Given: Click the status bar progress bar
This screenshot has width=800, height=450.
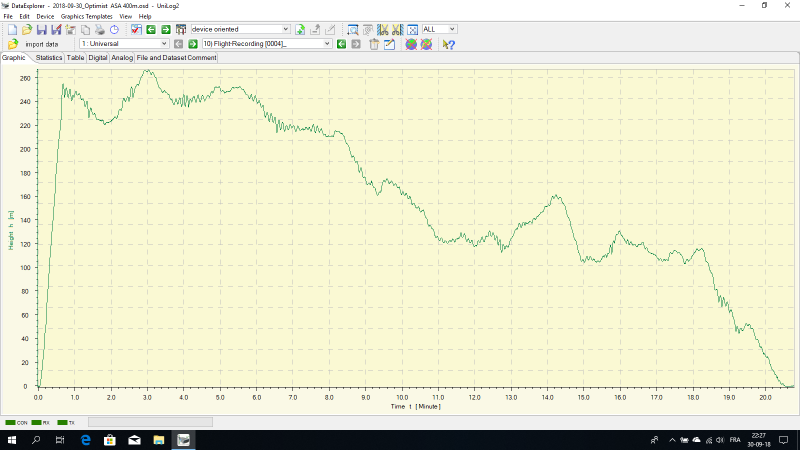Looking at the screenshot, I should coord(150,423).
